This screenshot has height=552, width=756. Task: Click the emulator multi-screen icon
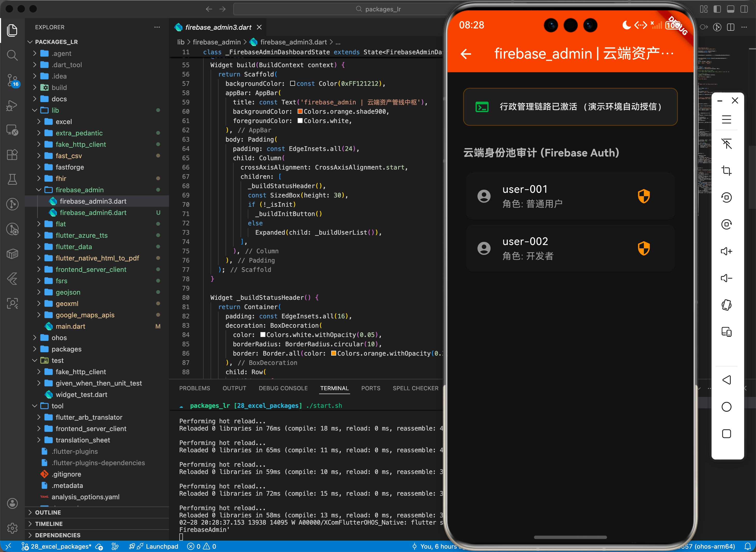726,332
